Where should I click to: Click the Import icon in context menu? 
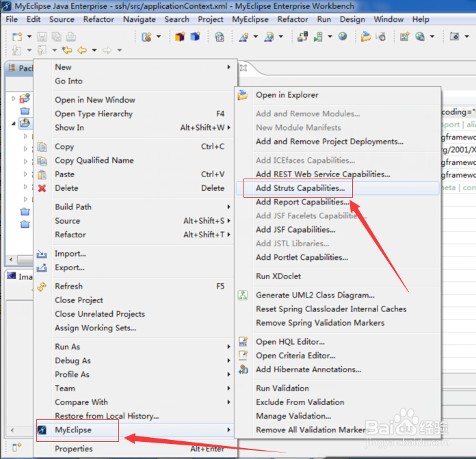coord(42,254)
